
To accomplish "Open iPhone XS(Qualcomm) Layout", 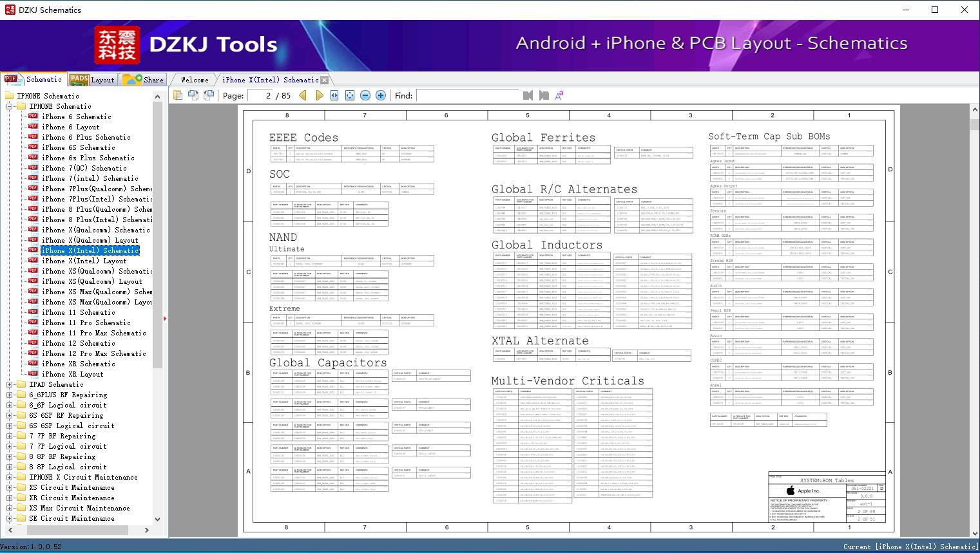I will 92,281.
